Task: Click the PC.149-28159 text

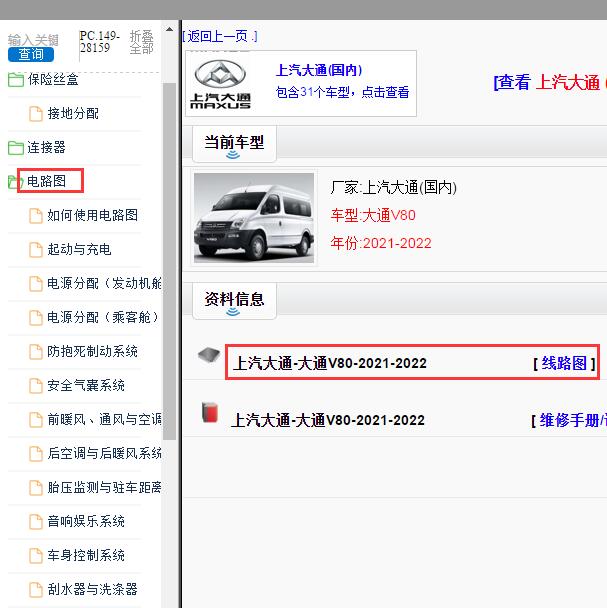Action: pos(100,42)
